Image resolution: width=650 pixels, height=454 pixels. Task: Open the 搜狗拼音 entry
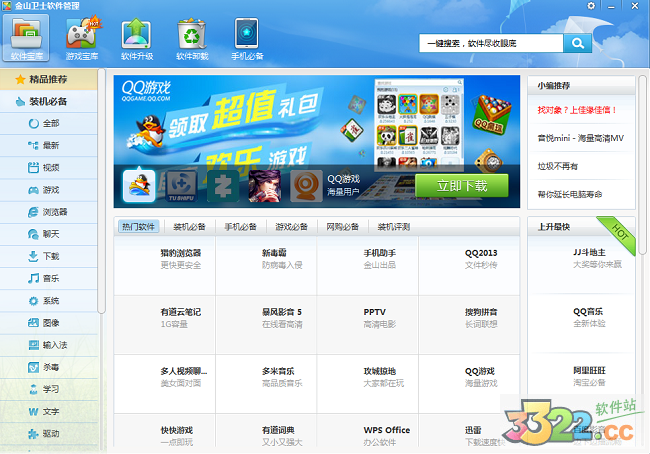[469, 325]
